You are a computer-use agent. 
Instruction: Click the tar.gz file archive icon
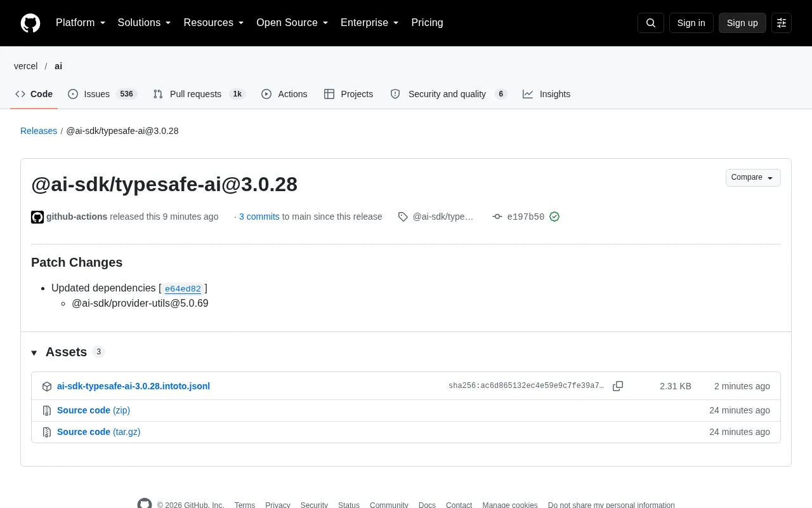47,432
